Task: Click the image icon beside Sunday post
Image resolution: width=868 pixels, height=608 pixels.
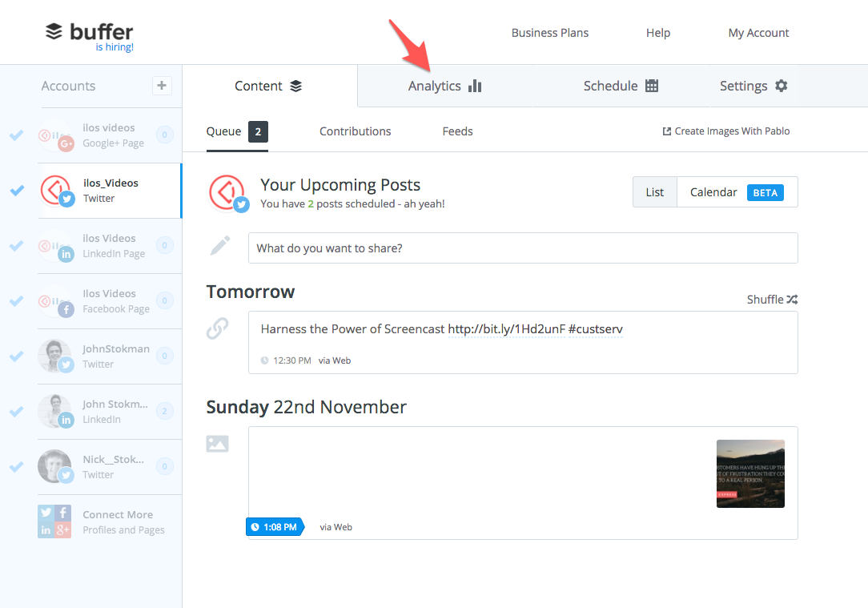Action: pos(218,444)
